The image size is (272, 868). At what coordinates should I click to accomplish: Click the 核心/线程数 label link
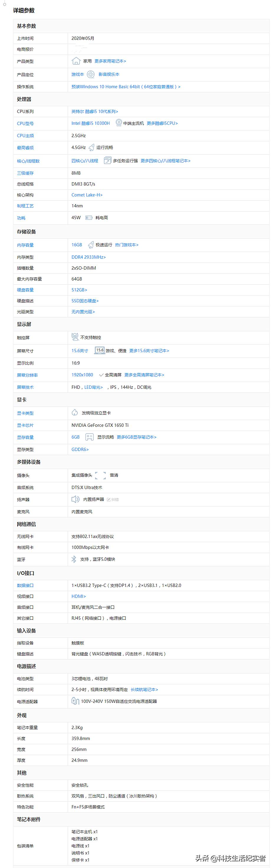pos(28,161)
